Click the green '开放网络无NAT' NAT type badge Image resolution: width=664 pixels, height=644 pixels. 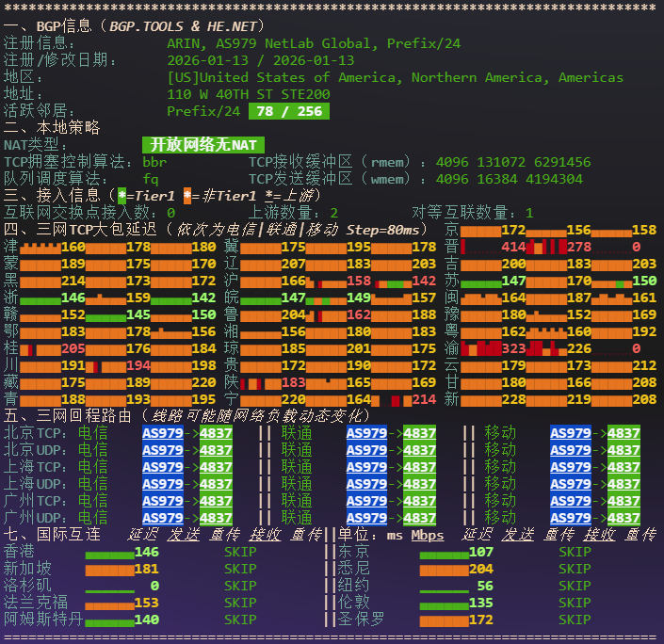click(x=203, y=145)
